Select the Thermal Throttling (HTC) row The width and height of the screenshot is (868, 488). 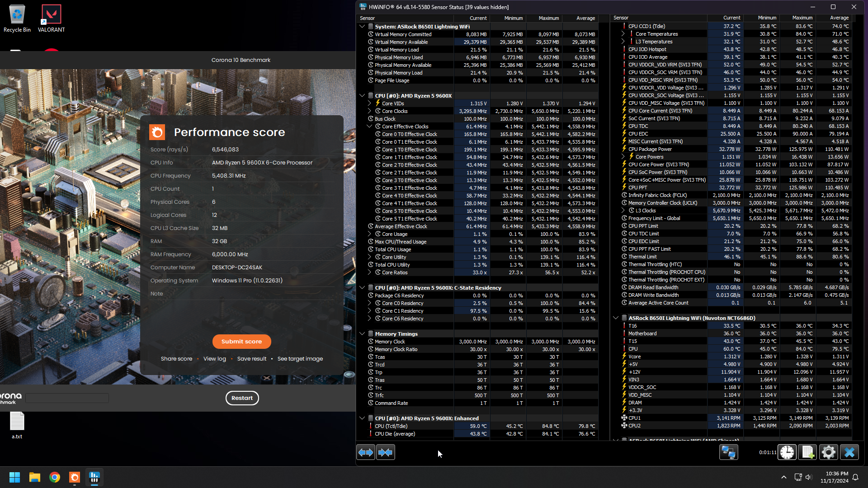(x=731, y=264)
